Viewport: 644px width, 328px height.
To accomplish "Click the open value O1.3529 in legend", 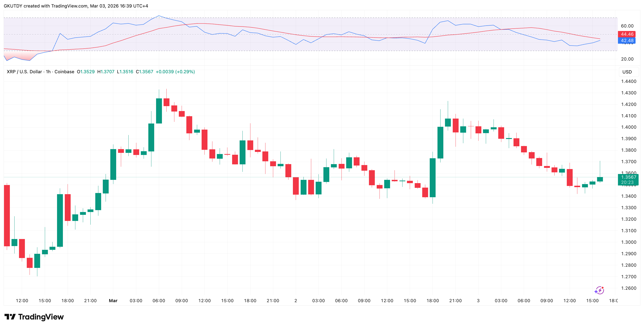I will tap(86, 72).
